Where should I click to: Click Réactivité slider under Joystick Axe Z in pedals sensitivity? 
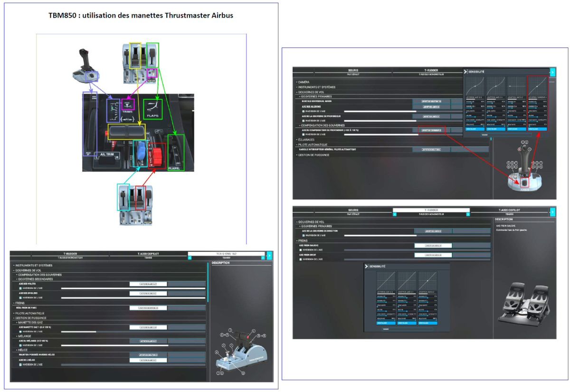428,319
